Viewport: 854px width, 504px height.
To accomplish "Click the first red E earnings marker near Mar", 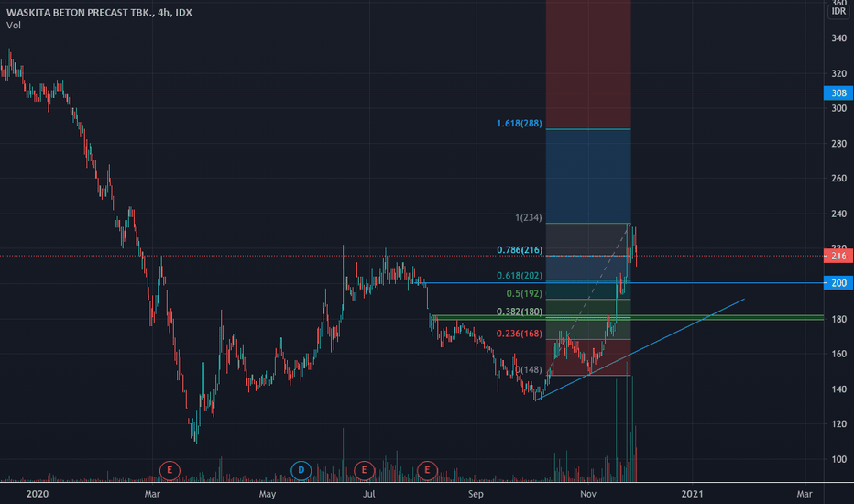I will pos(170,470).
